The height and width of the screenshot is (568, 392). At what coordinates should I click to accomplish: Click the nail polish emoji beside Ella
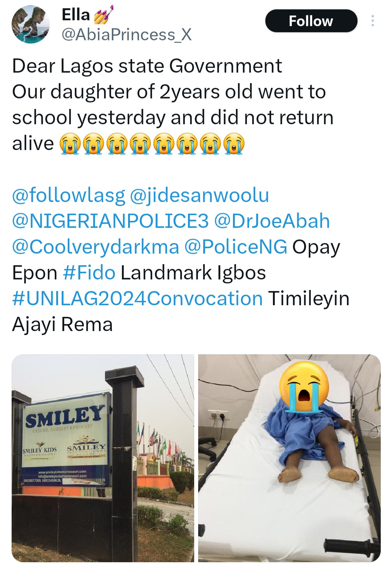coord(103,15)
